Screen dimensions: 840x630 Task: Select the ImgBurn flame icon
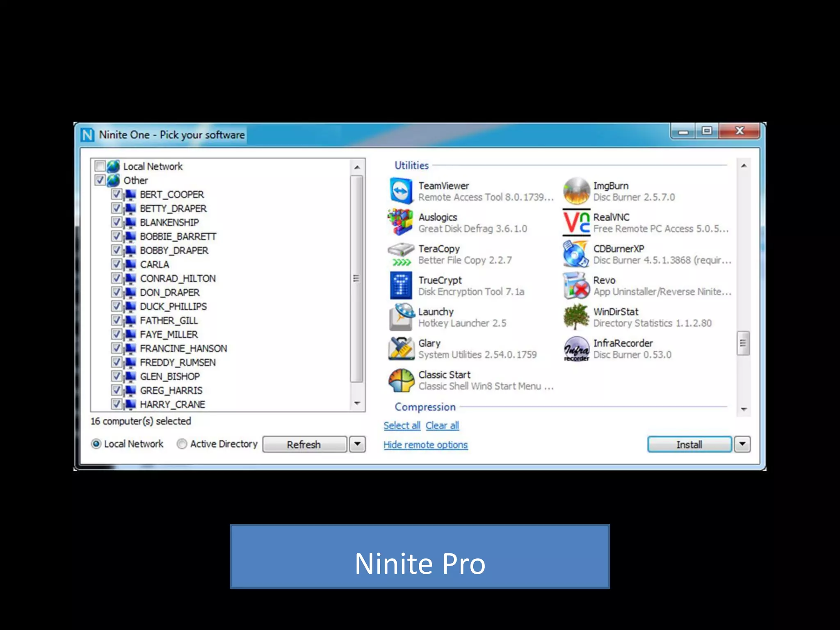pyautogui.click(x=576, y=191)
